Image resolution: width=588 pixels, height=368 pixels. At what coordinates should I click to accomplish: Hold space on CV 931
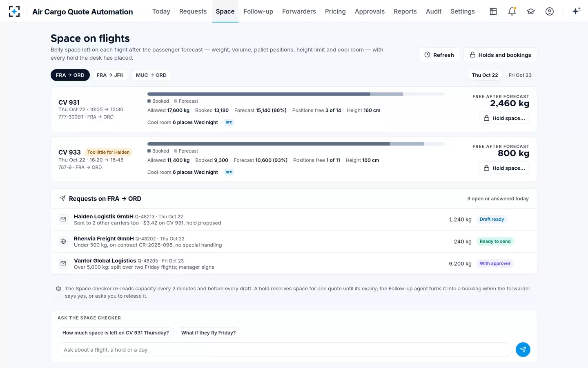tap(504, 118)
